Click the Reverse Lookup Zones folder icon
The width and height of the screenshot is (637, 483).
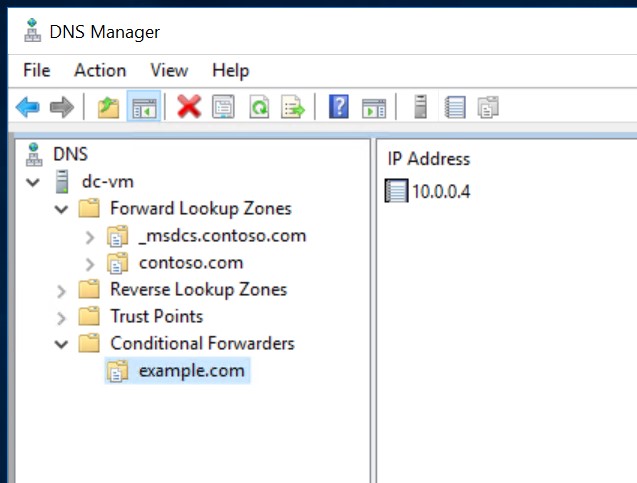[x=89, y=289]
